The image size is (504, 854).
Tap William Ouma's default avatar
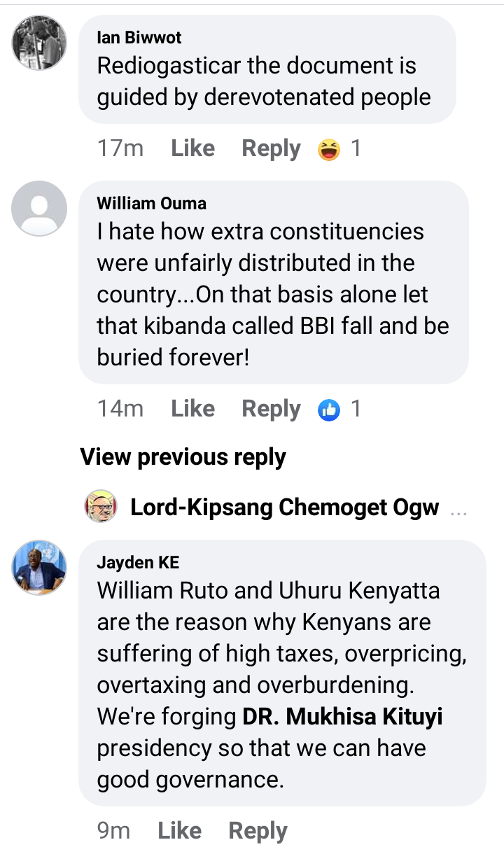click(39, 208)
